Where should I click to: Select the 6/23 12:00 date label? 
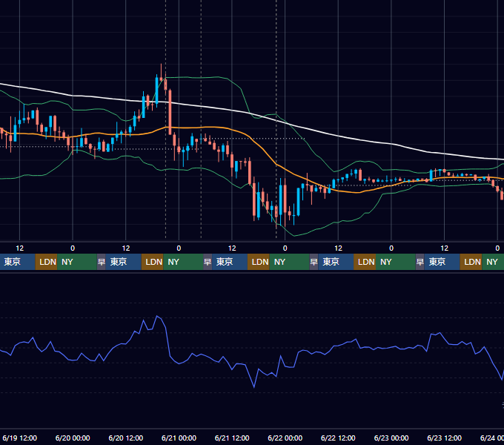[444, 438]
